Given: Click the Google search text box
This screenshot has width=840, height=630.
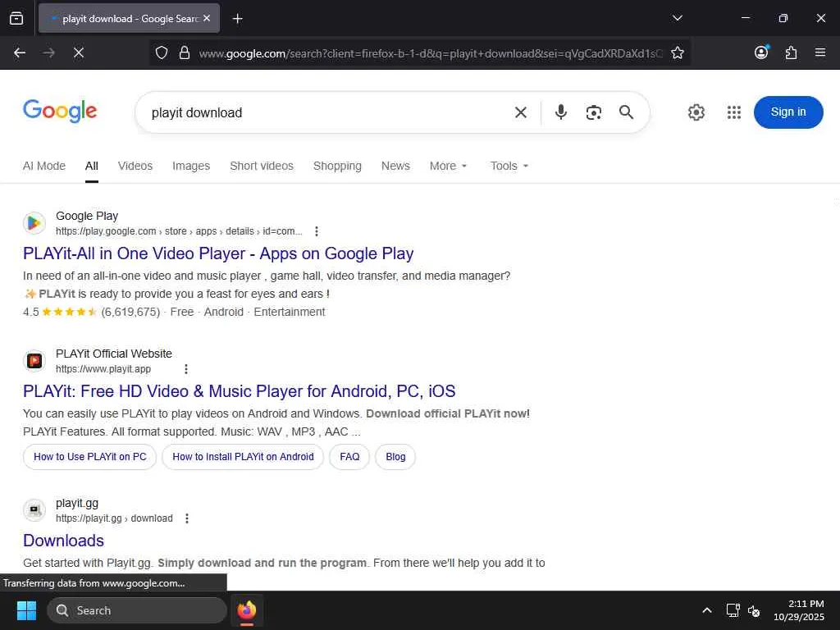Looking at the screenshot, I should [326, 112].
